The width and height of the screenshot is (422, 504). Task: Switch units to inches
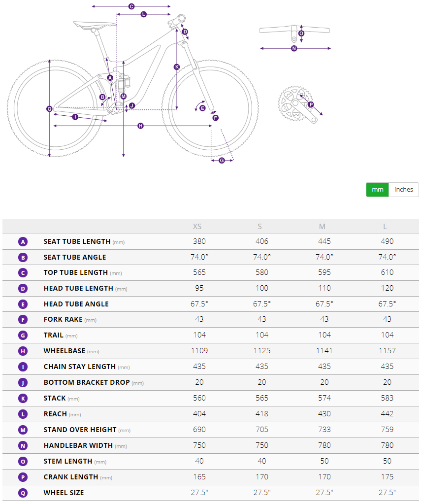tap(404, 190)
